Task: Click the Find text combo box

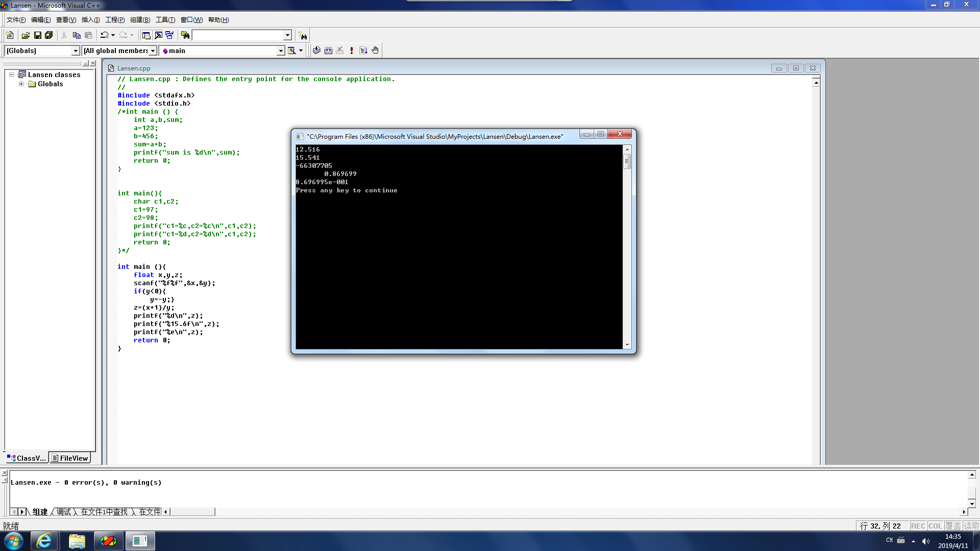Action: point(237,35)
